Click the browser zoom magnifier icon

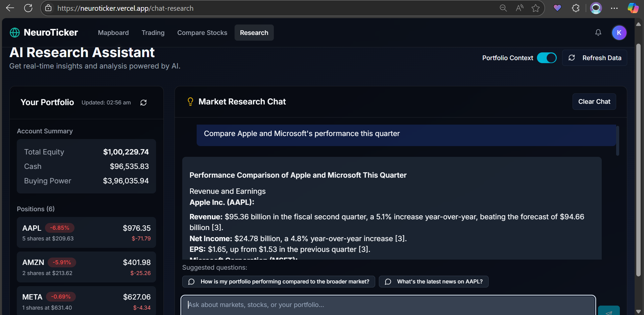503,8
